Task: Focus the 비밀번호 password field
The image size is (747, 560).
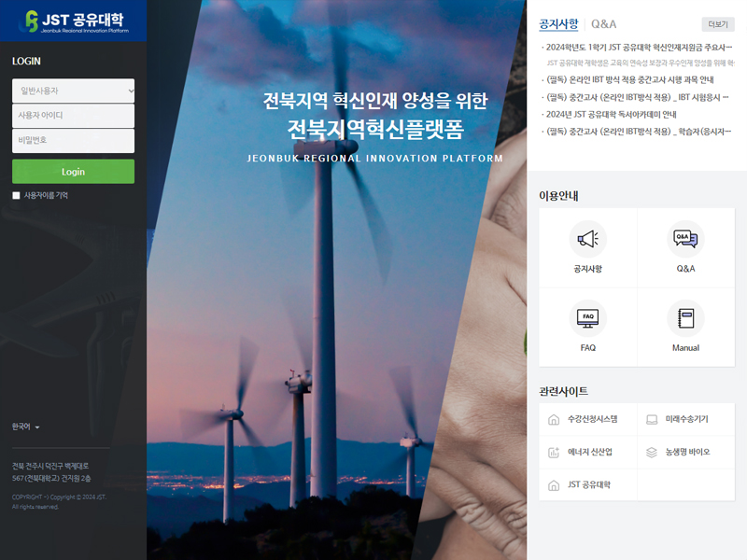Action: click(x=74, y=141)
